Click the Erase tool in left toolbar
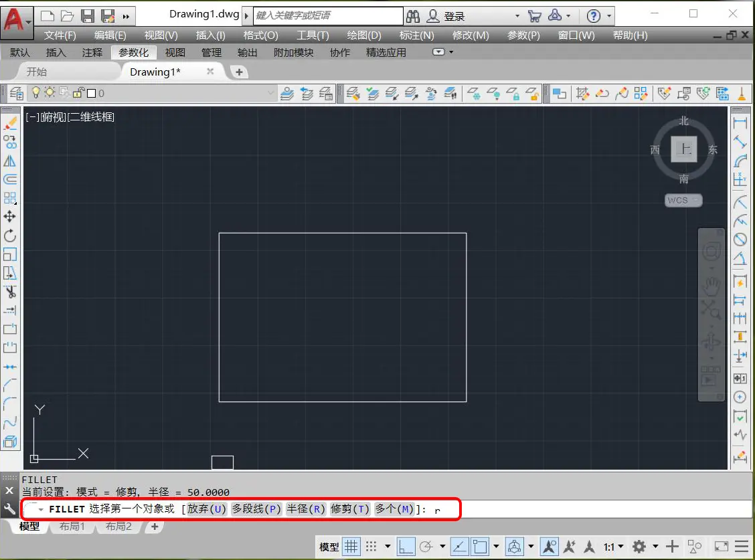This screenshot has height=560, width=755. 10,124
